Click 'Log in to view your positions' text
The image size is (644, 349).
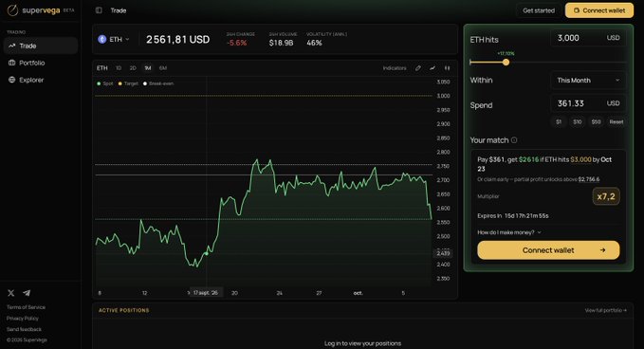(362, 343)
